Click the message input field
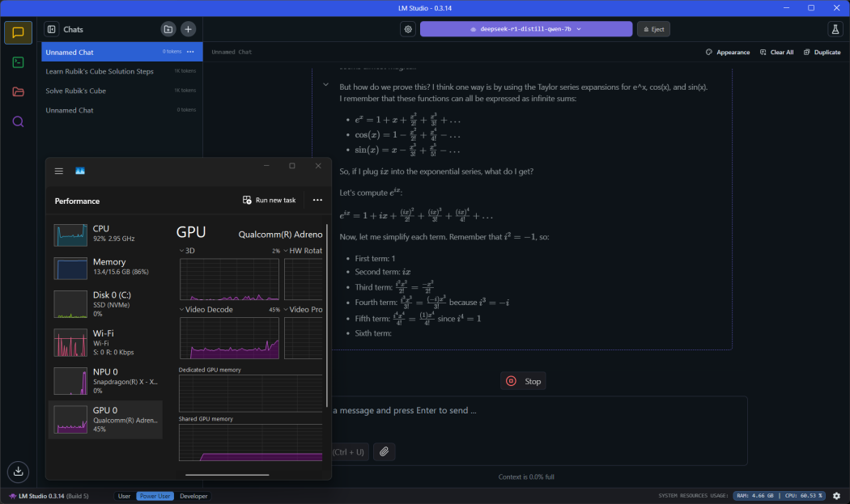The image size is (850, 504). coord(534,410)
